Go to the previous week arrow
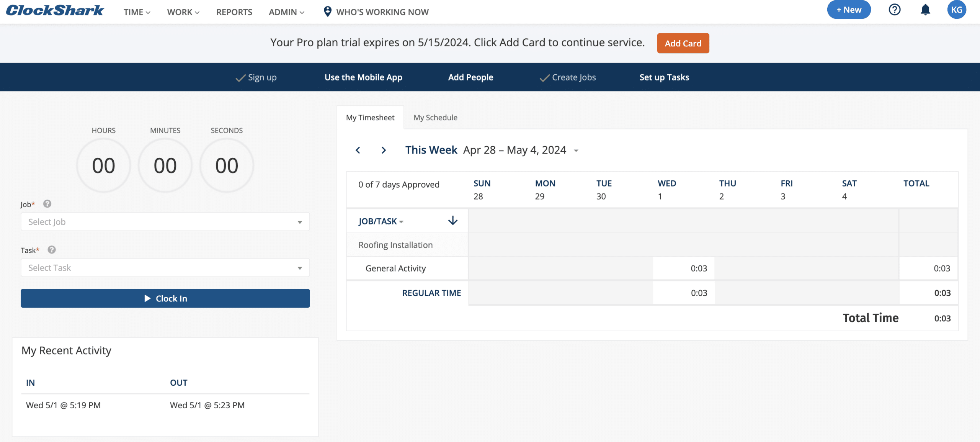 point(358,150)
